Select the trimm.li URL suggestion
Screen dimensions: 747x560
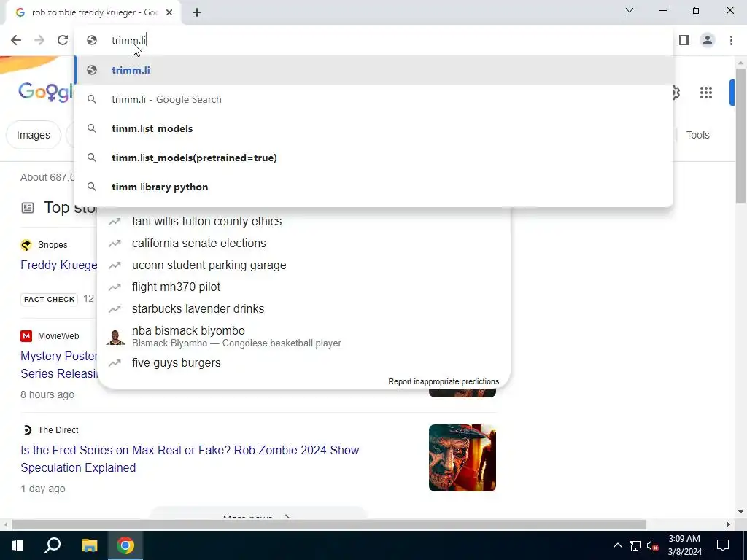click(x=373, y=70)
